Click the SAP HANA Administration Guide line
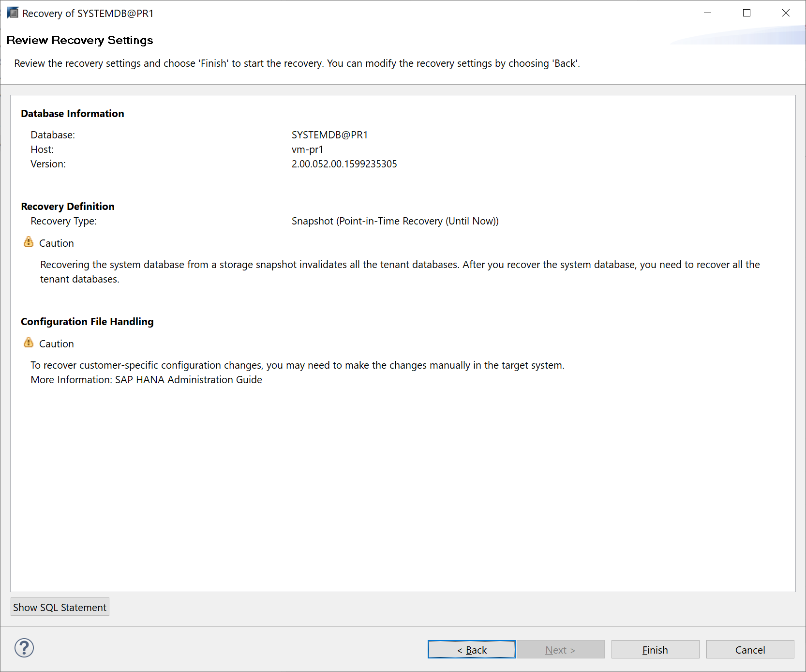This screenshot has width=806, height=672. click(x=146, y=380)
